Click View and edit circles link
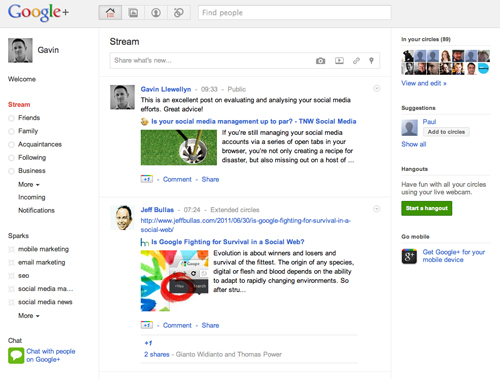The image size is (500, 379). point(424,83)
